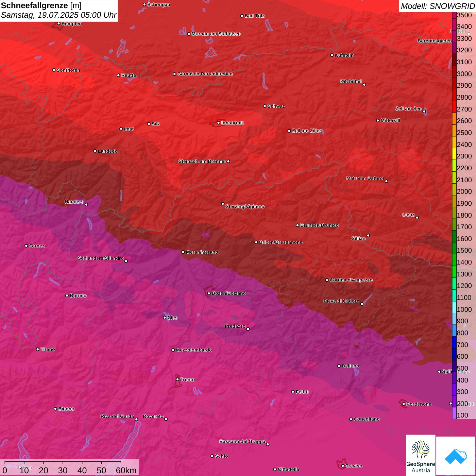Select the "Murnau am Staffelsee" label
Viewport: 476px width, 476px height.
(216, 34)
